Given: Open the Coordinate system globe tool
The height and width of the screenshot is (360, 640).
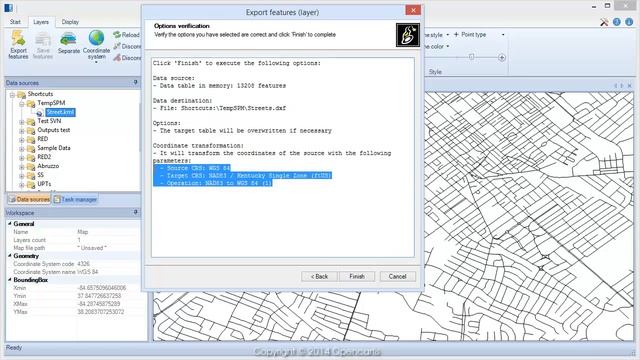Looking at the screenshot, I should pos(96,39).
